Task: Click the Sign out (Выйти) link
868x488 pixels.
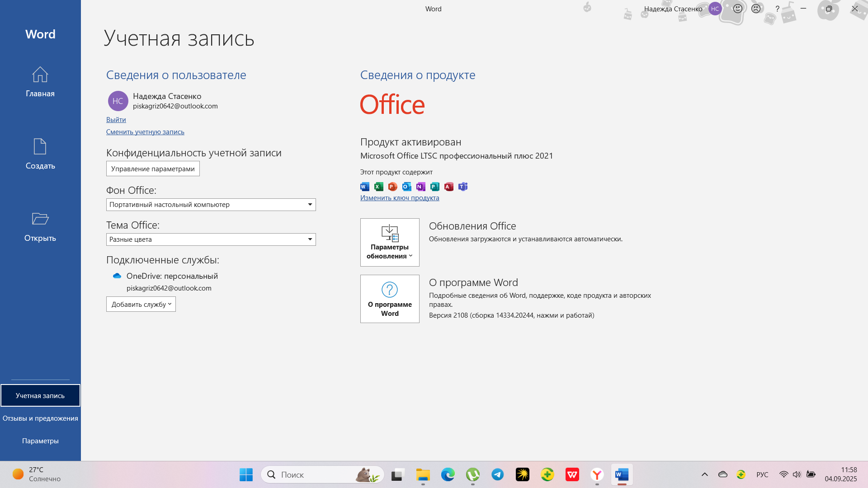Action: click(116, 120)
